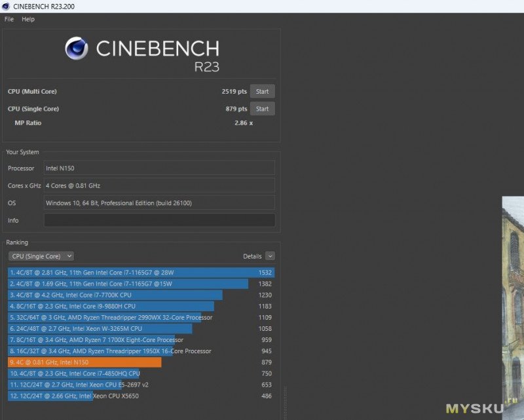524x420 pixels.
Task: Click the panel splitter handle beside the Ranking list
Action: click(x=286, y=402)
